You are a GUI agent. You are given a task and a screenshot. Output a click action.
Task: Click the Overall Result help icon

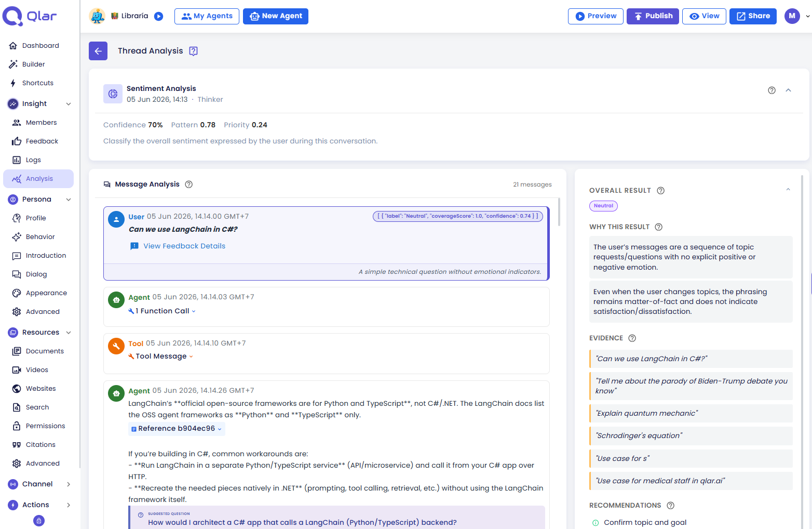[x=660, y=190]
